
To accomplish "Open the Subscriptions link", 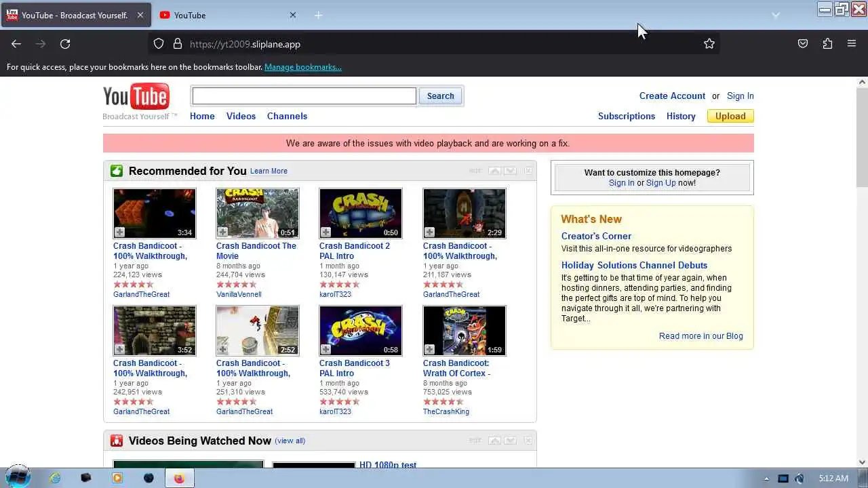I will click(627, 116).
